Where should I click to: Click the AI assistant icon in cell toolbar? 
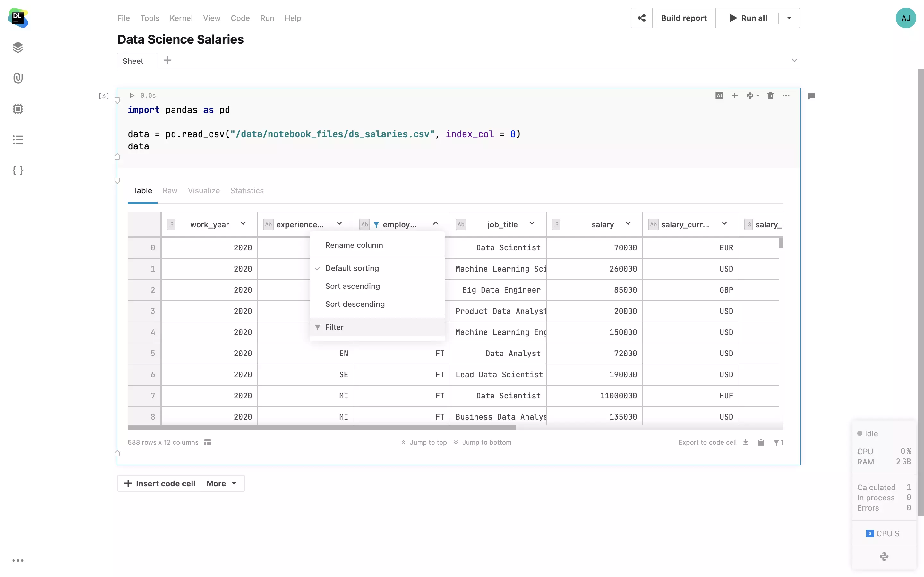[x=719, y=96]
